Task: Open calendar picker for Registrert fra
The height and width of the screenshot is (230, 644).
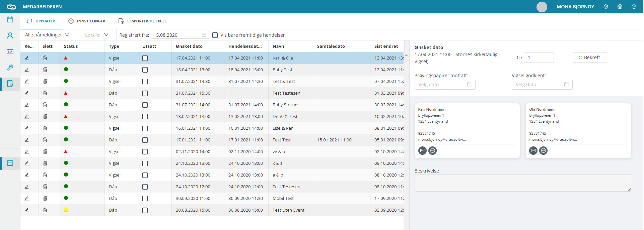Action: [204, 35]
